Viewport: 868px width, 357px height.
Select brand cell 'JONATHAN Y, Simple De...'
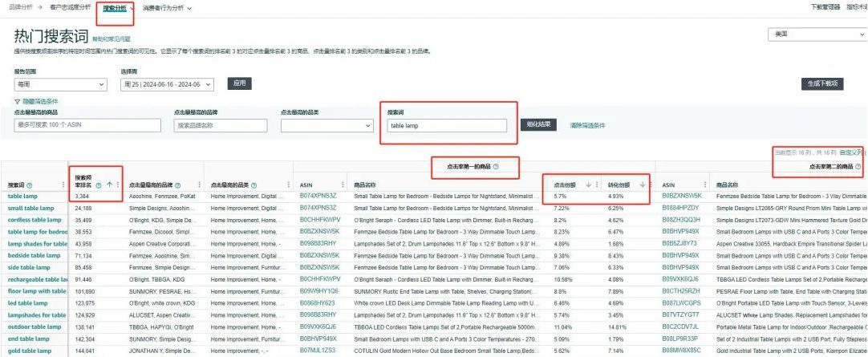(x=160, y=351)
